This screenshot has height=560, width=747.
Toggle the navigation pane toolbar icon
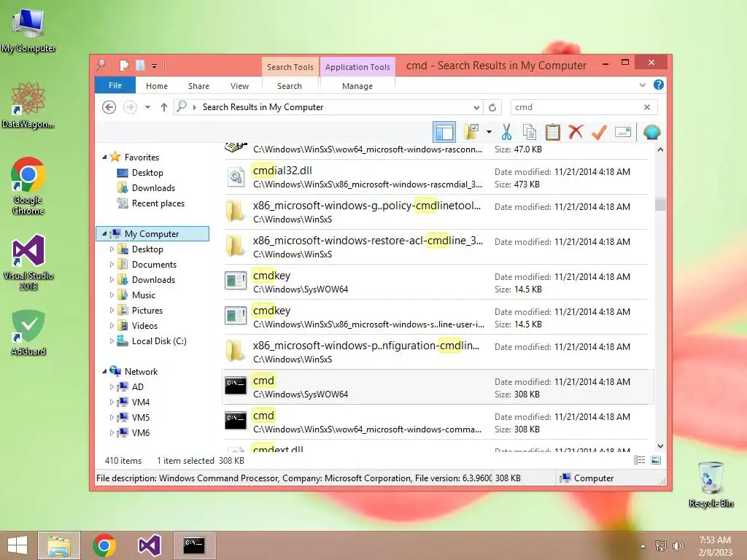pos(444,132)
